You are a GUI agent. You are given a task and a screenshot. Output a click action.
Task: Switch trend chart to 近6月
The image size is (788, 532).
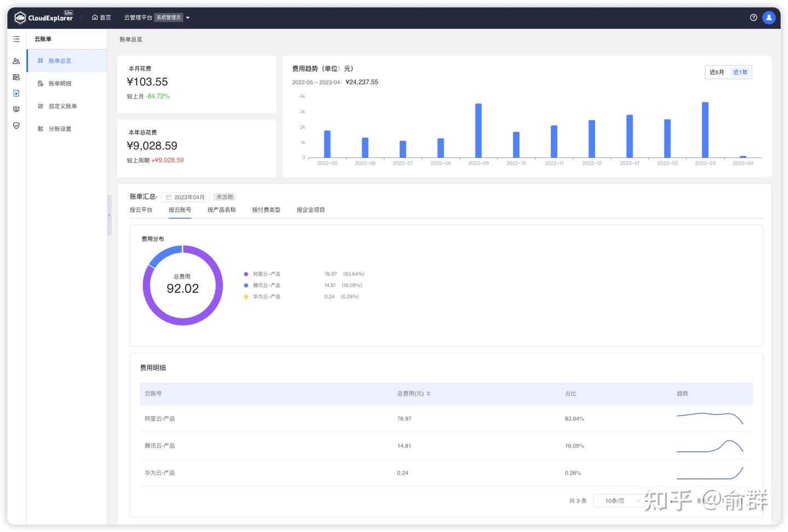(717, 72)
